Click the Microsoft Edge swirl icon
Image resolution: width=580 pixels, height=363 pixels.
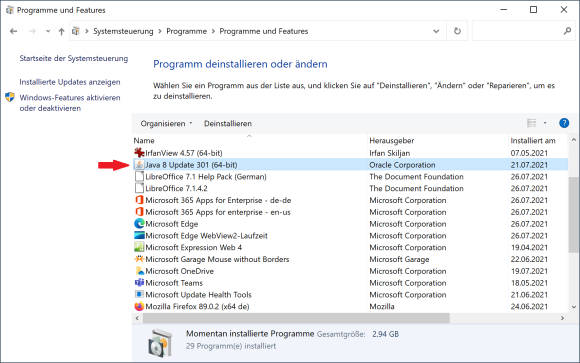139,223
